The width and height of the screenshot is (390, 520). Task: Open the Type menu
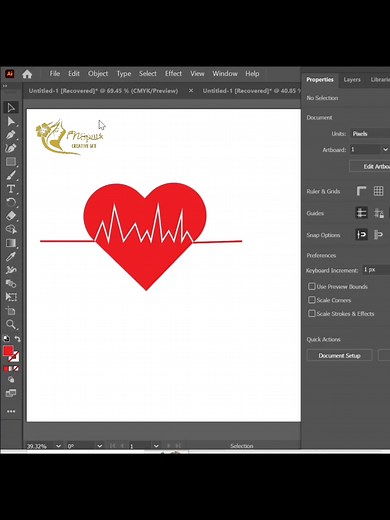[x=124, y=74]
